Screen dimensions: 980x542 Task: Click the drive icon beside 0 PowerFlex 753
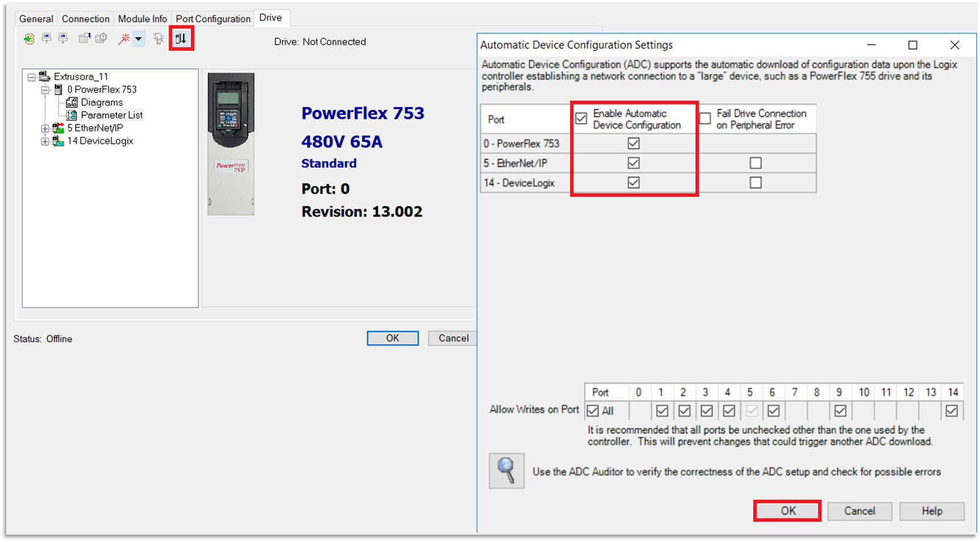(58, 90)
